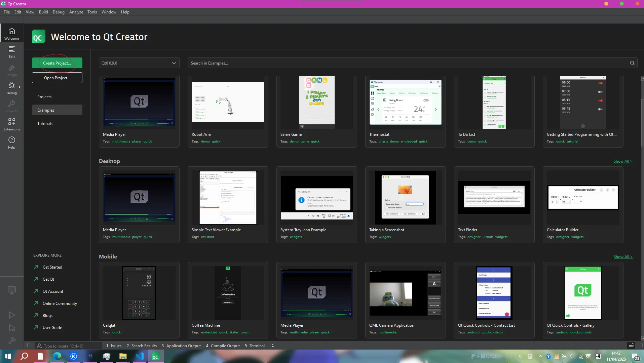Expand Debug mode submenu arrow

[x=20, y=87]
